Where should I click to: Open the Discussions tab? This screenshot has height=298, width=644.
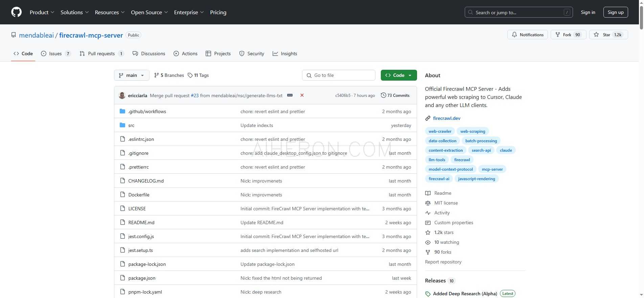tap(149, 54)
